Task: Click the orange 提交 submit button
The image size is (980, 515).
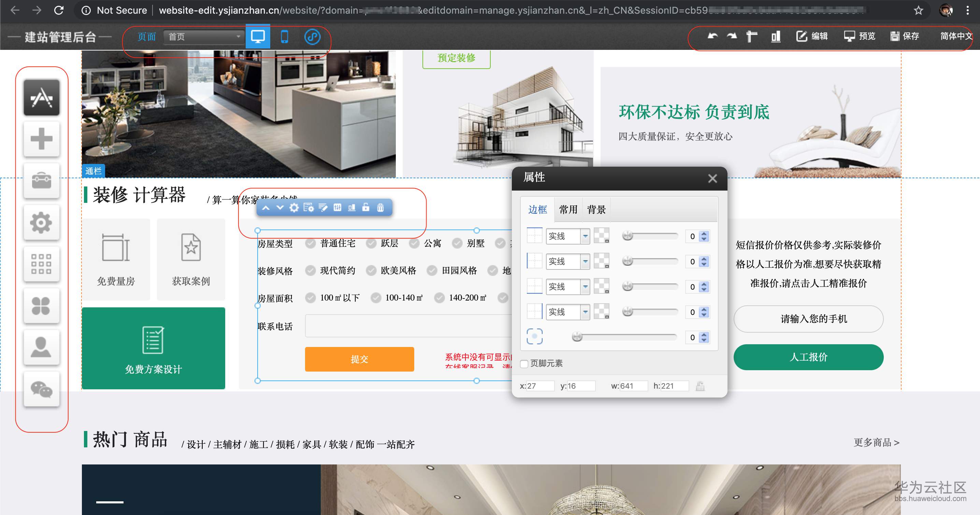Action: pyautogui.click(x=359, y=359)
